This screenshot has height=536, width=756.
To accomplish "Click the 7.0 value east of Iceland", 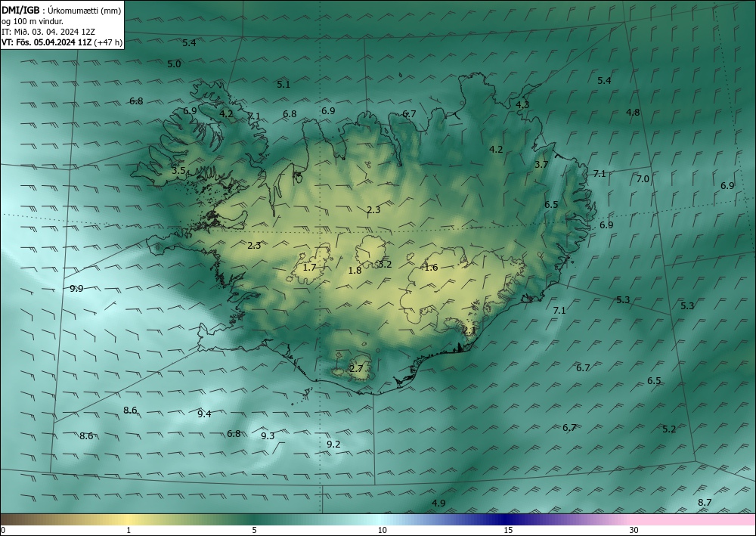I will pos(643,179).
